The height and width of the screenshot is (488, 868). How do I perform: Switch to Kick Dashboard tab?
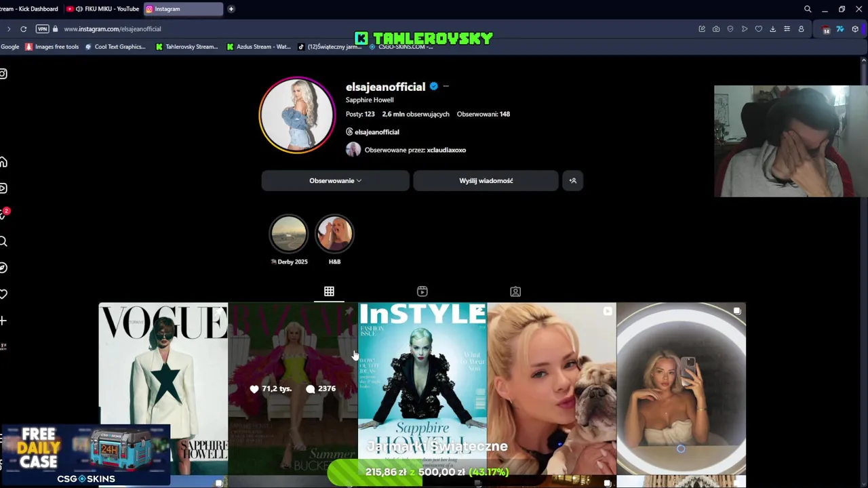(31, 9)
